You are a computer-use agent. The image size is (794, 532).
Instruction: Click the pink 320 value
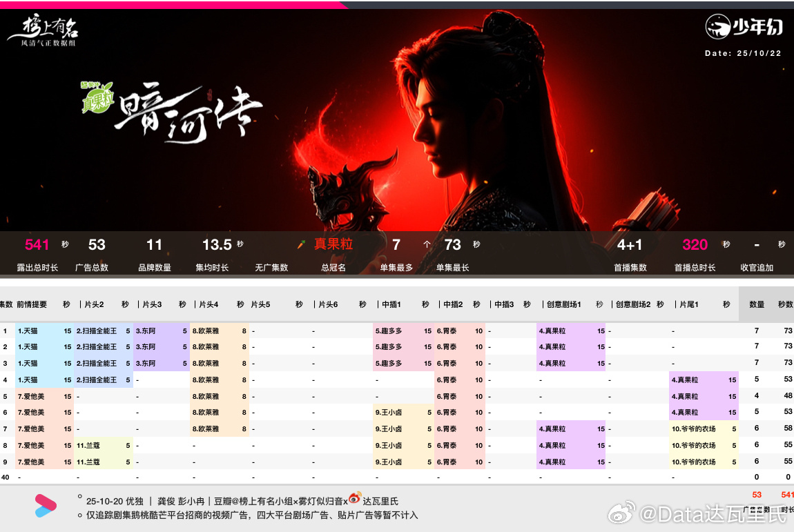click(x=695, y=245)
